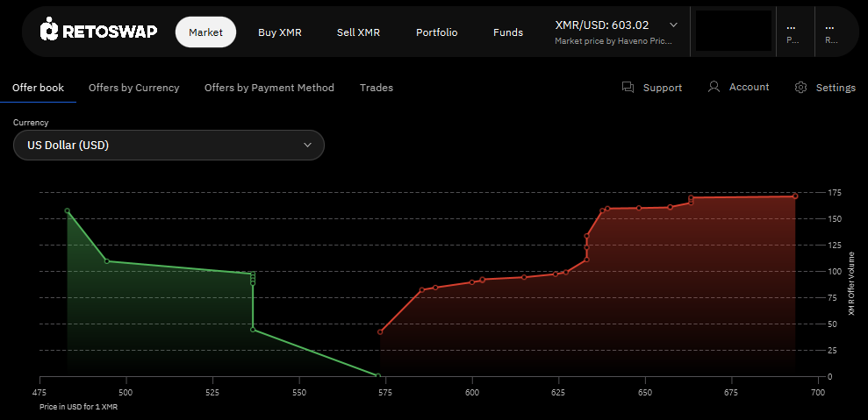Open the Market tab

pyautogui.click(x=205, y=32)
